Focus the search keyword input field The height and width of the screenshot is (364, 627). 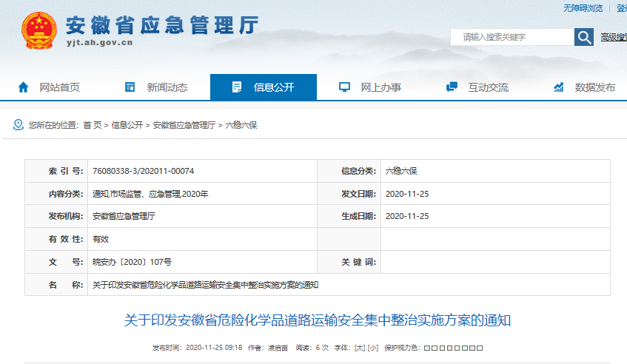pos(512,37)
